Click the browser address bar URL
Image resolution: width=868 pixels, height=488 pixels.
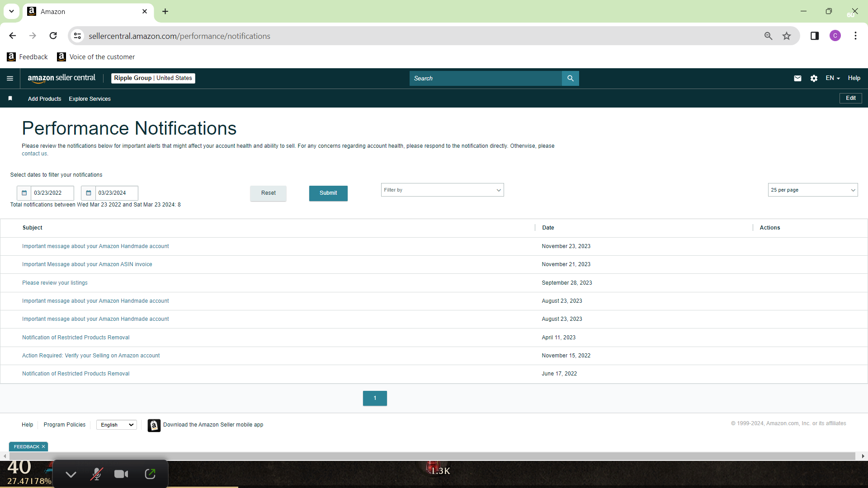(x=179, y=36)
